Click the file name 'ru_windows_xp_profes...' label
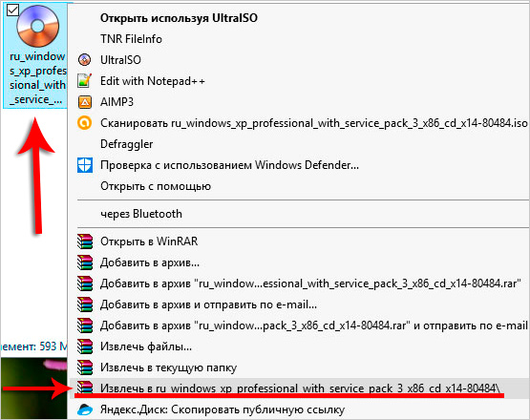The image size is (530, 420). click(37, 78)
